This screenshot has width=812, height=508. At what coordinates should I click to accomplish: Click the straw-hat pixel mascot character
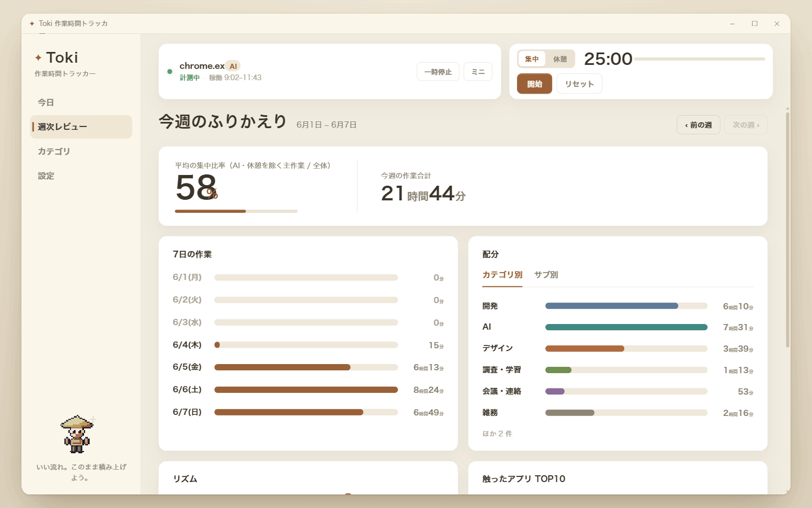coord(77,434)
